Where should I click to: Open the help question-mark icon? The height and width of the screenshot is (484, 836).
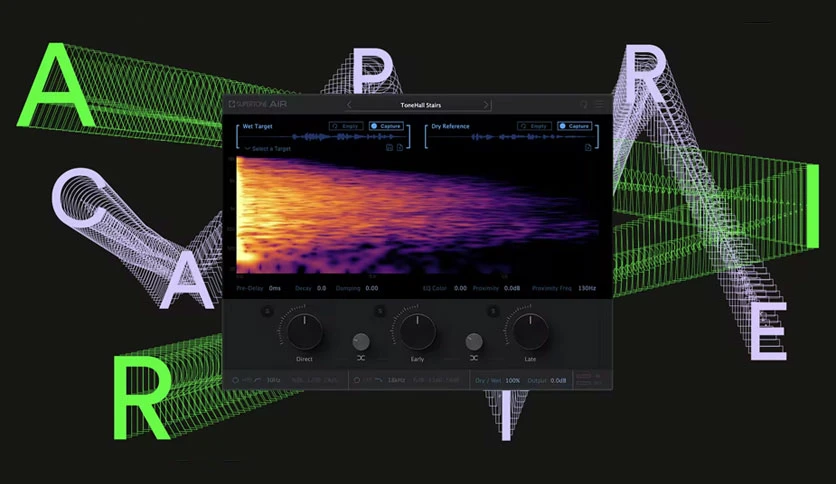tap(584, 105)
